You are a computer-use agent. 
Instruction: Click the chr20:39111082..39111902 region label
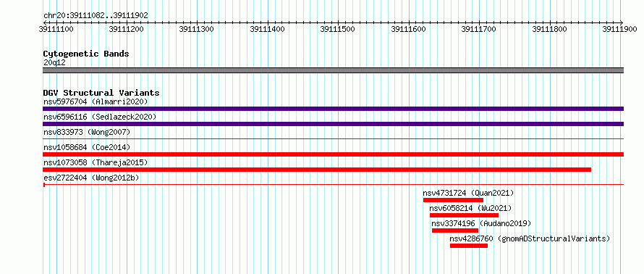click(96, 16)
